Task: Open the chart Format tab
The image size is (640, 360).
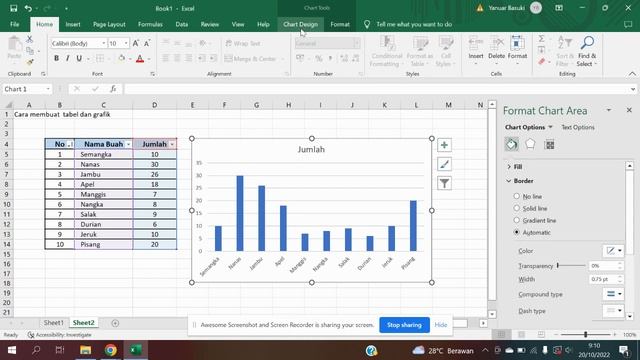Action: click(x=340, y=24)
